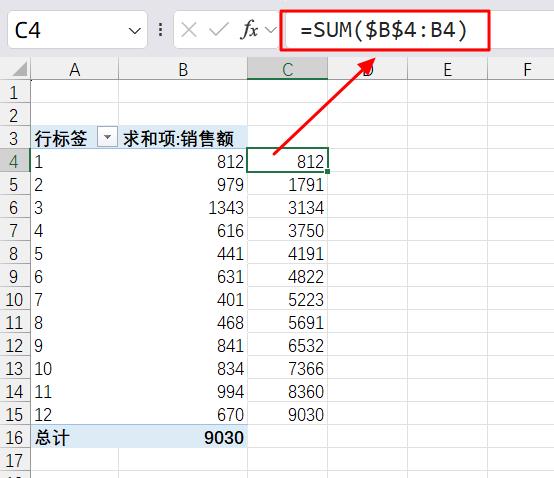Image resolution: width=554 pixels, height=478 pixels.
Task: Click cell with value 616
Action: click(x=183, y=230)
